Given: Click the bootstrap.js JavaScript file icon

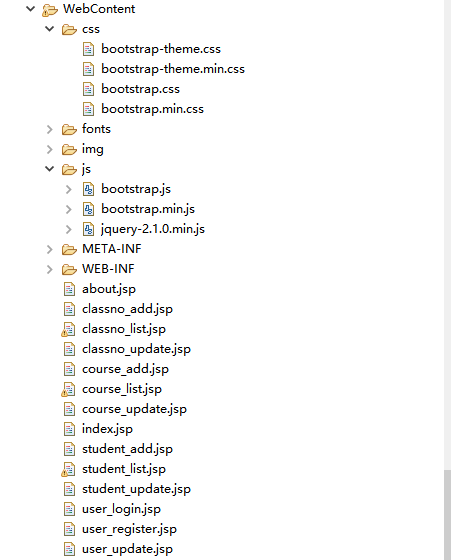Looking at the screenshot, I should point(88,189).
